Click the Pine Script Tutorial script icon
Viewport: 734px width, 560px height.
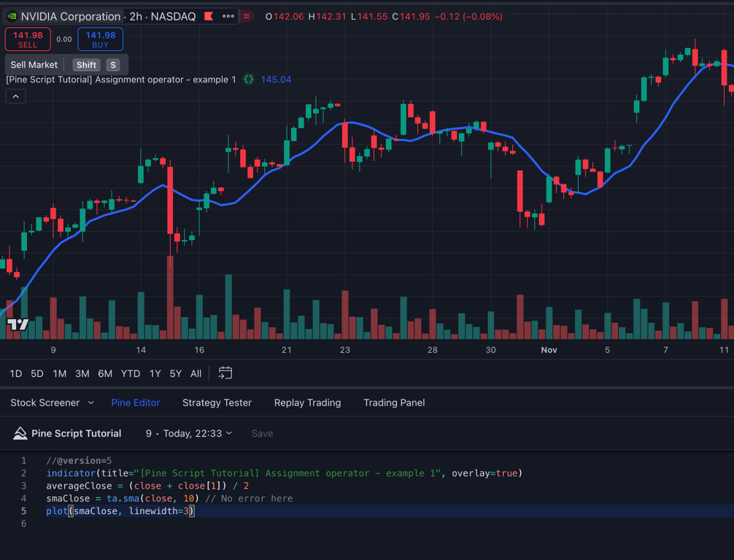(x=20, y=434)
